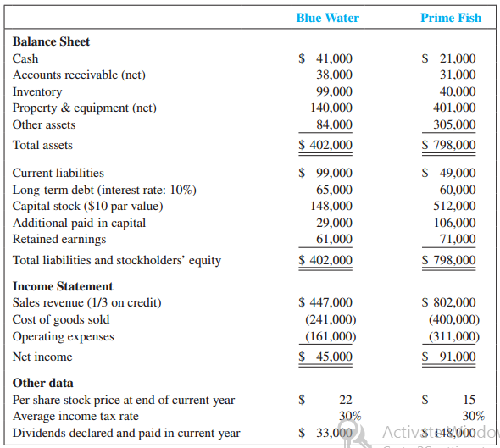Click Long-term debt interest rate label
Screen dimensions: 500x448
coord(104,190)
